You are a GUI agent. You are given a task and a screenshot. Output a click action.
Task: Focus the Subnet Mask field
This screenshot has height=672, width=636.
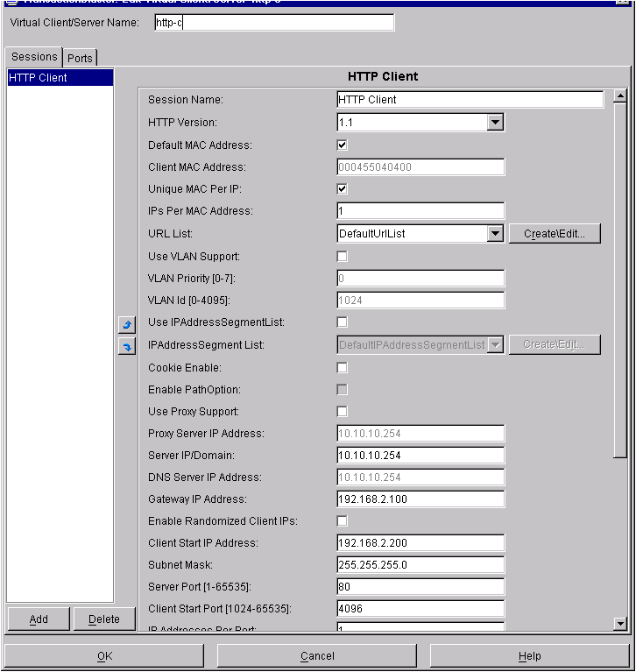click(420, 564)
